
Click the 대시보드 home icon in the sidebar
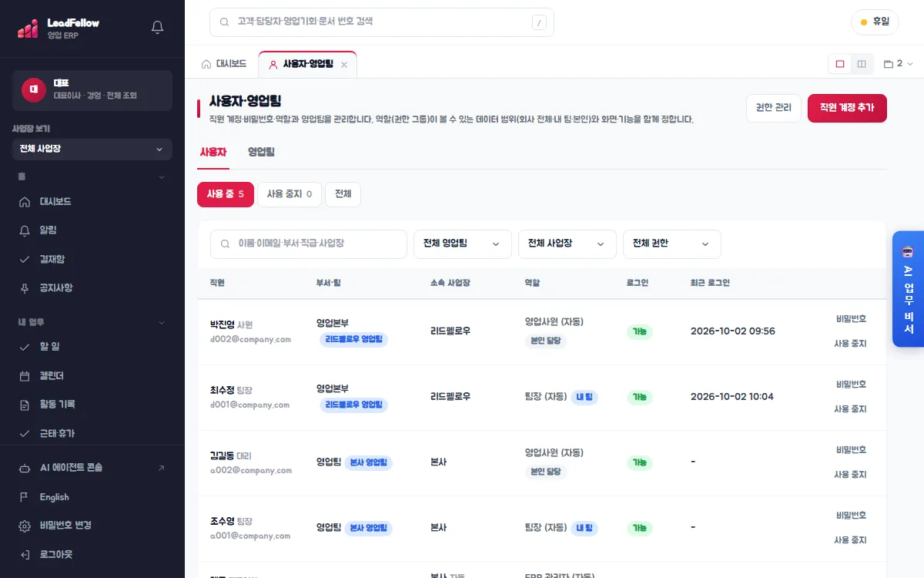tap(25, 202)
